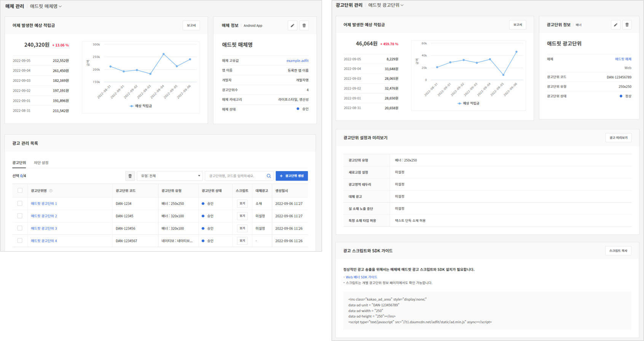Open the example.adfit link
This screenshot has width=644, height=341.
click(x=297, y=60)
